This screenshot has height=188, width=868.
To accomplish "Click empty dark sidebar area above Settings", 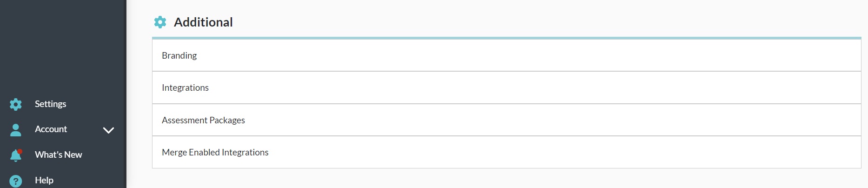I will [x=63, y=47].
